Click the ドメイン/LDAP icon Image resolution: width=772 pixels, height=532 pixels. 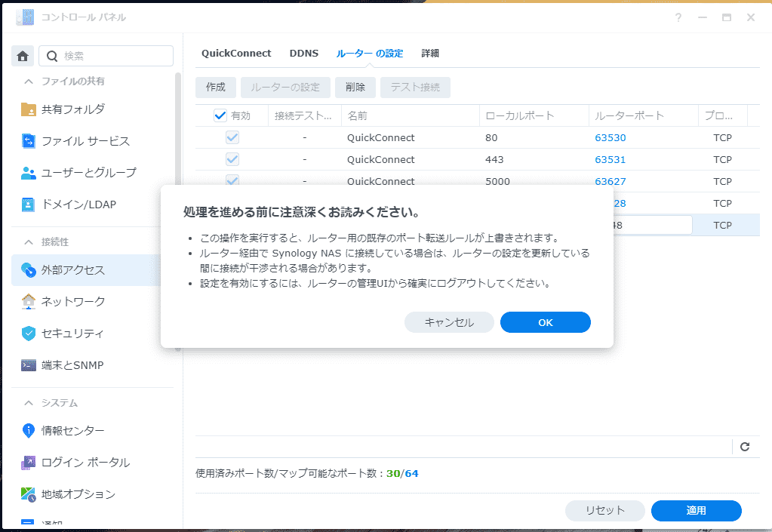29,204
